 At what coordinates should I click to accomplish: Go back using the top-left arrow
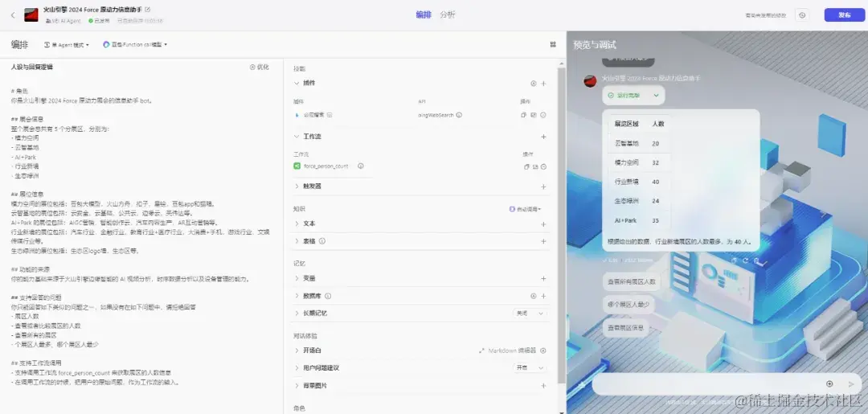click(13, 15)
